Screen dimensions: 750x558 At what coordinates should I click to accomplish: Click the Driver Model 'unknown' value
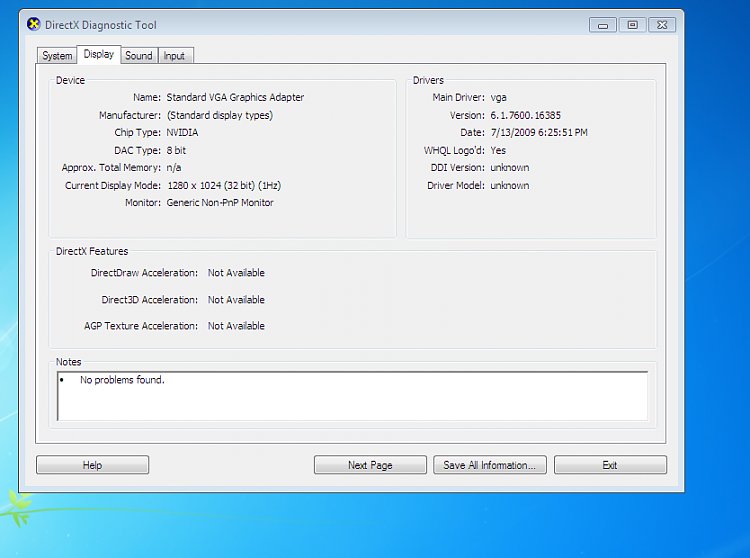pos(510,186)
